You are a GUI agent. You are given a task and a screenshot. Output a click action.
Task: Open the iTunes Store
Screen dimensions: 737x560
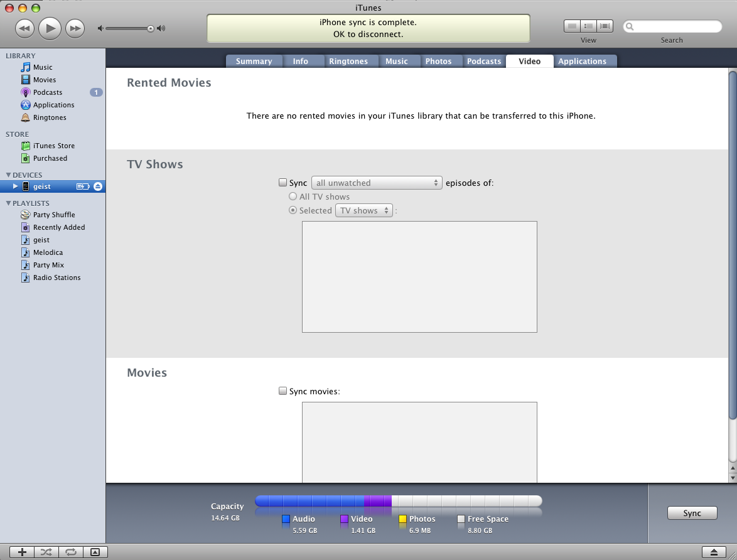pyautogui.click(x=53, y=146)
